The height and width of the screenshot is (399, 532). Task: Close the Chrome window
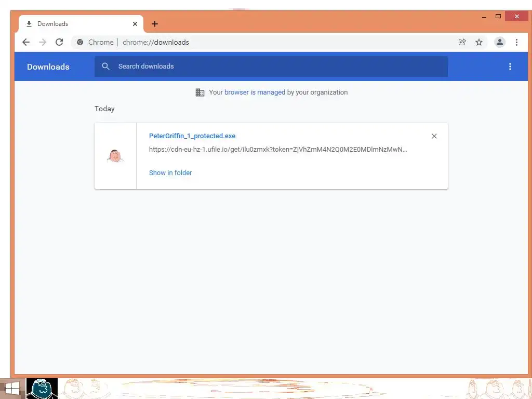(516, 16)
